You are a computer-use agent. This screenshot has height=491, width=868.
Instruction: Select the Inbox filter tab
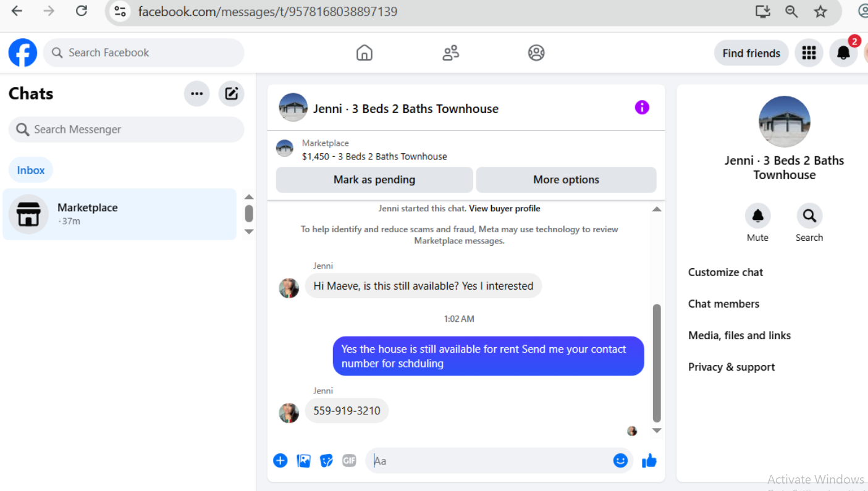[x=31, y=170]
